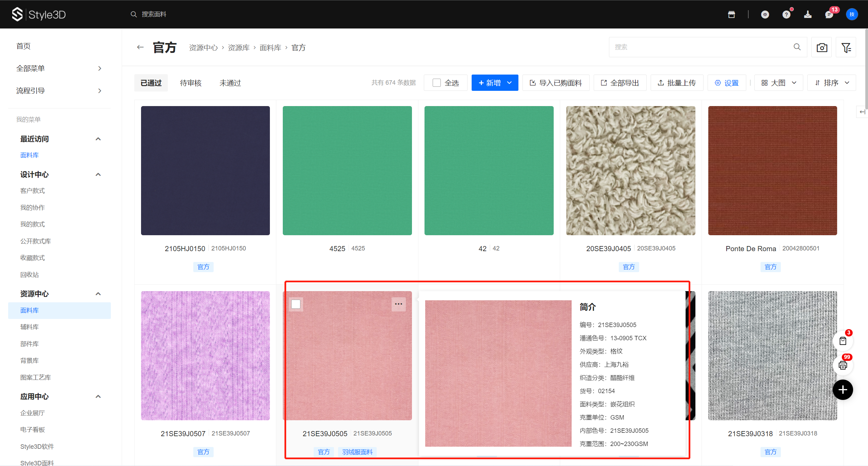Open the rust Ponte De Roma swatch
Screen dimensions: 868x466
773,170
